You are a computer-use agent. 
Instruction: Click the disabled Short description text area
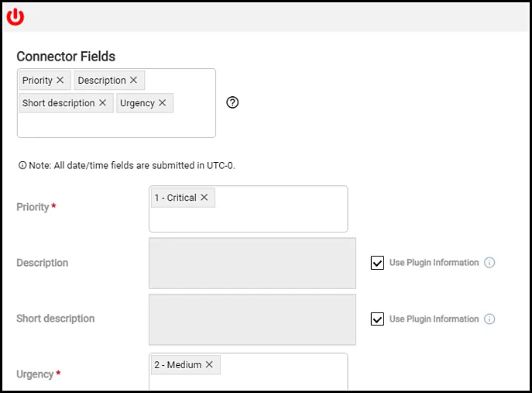[x=252, y=319]
